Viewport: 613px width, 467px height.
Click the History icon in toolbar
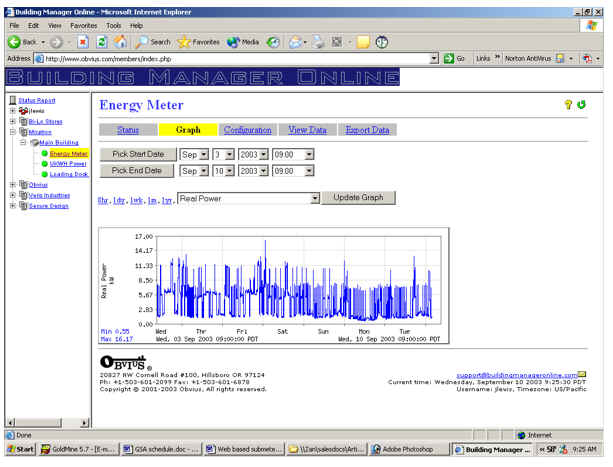(273, 42)
